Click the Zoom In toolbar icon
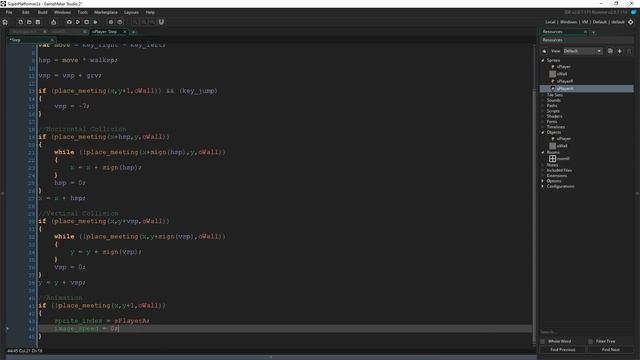640x360 pixels. (x=136, y=22)
